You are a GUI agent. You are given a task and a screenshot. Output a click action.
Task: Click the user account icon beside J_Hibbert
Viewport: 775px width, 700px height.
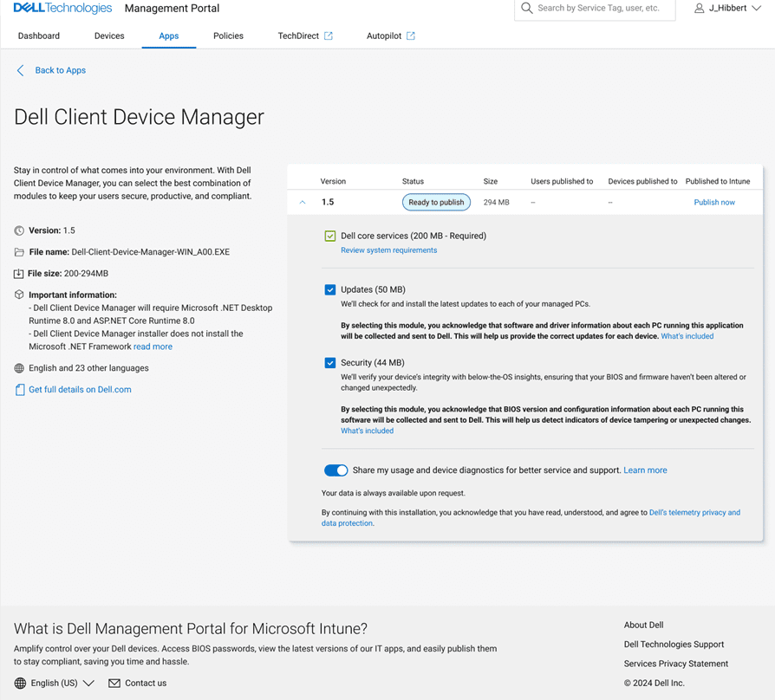click(x=699, y=9)
